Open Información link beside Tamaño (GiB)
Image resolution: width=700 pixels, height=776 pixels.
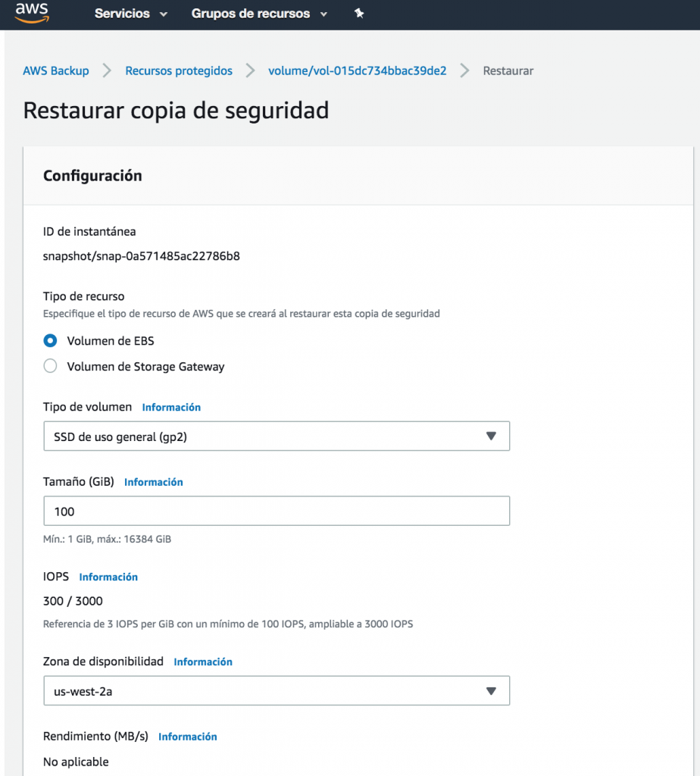click(154, 482)
